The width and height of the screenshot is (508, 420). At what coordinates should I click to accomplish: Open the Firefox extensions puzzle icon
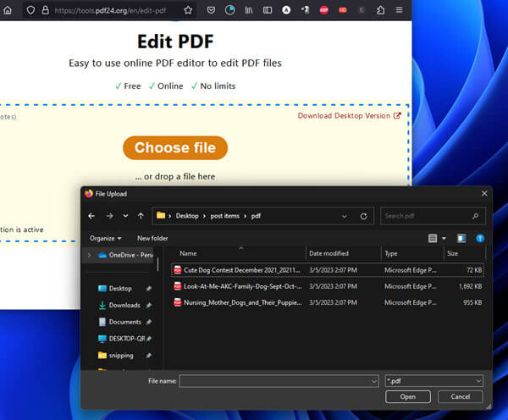click(381, 10)
